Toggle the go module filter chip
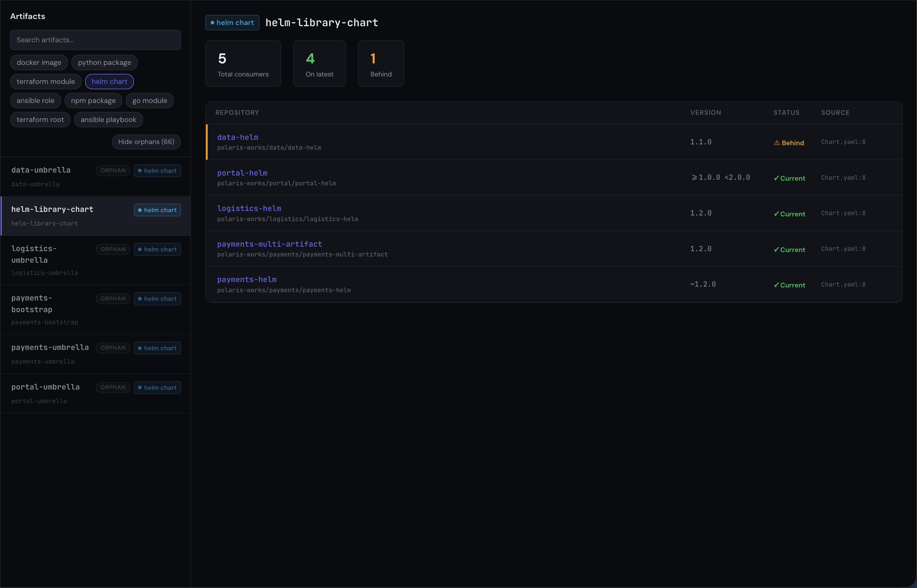917x588 pixels. 150,101
